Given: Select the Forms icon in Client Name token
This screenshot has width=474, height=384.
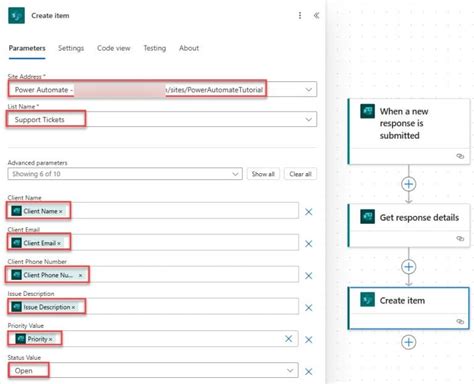Looking at the screenshot, I should pyautogui.click(x=17, y=211).
